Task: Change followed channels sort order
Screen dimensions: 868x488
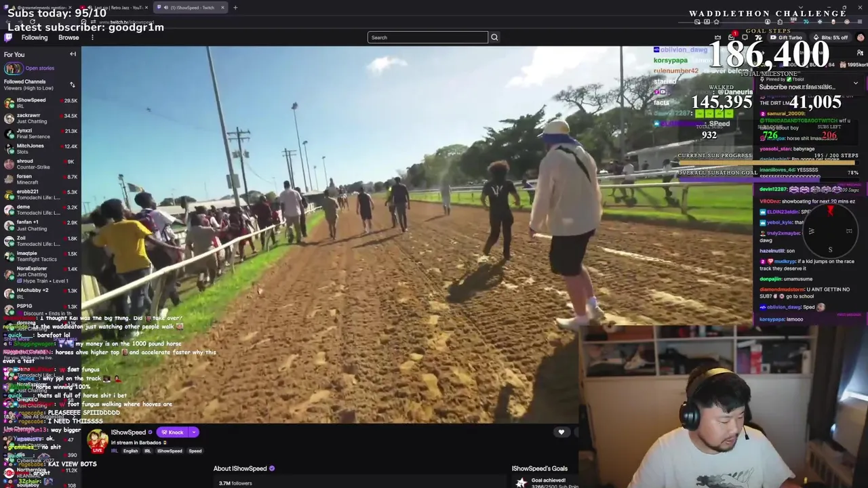Action: [73, 85]
